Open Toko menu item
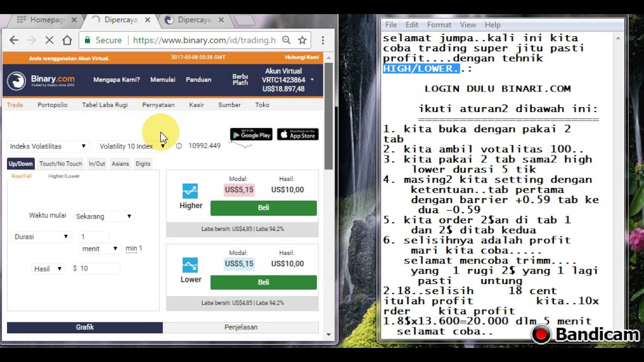 262,105
